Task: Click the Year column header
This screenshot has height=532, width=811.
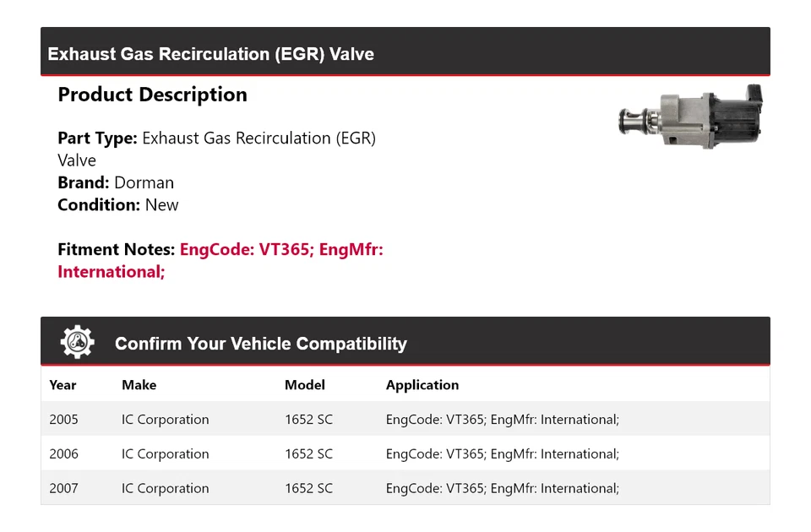Action: pyautogui.click(x=63, y=385)
